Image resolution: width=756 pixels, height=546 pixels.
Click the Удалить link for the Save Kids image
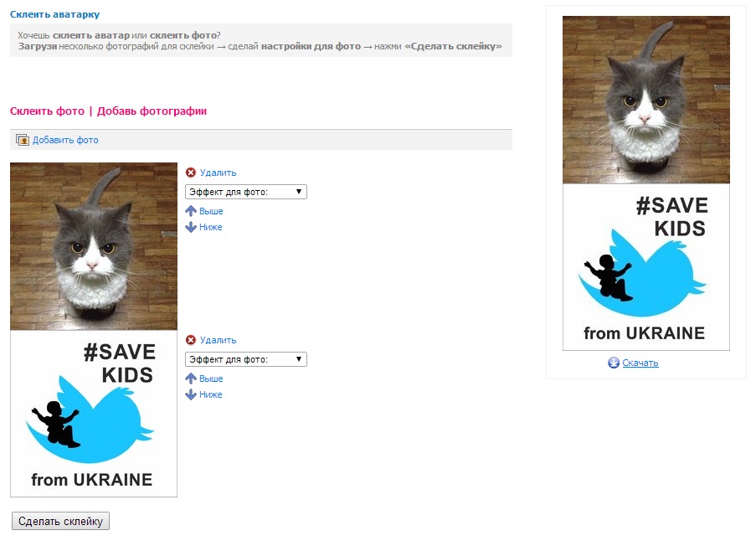click(x=218, y=340)
